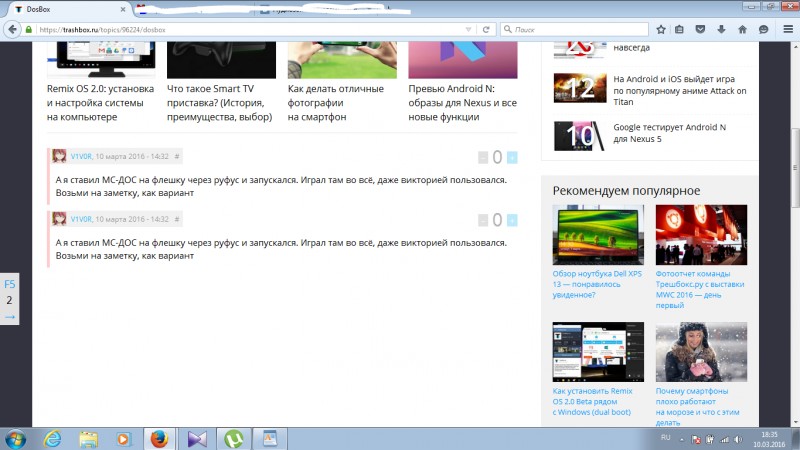This screenshot has height=450, width=800.
Task: Open second comment's V1V0R username link
Action: [81, 219]
